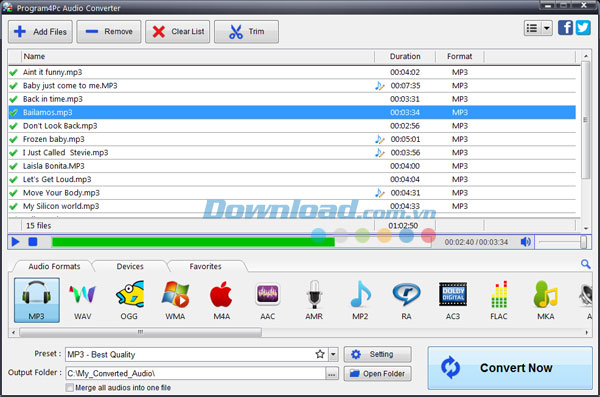Screen dimensions: 600x397
Task: Select the MP3 headphones format icon
Action: (37, 300)
